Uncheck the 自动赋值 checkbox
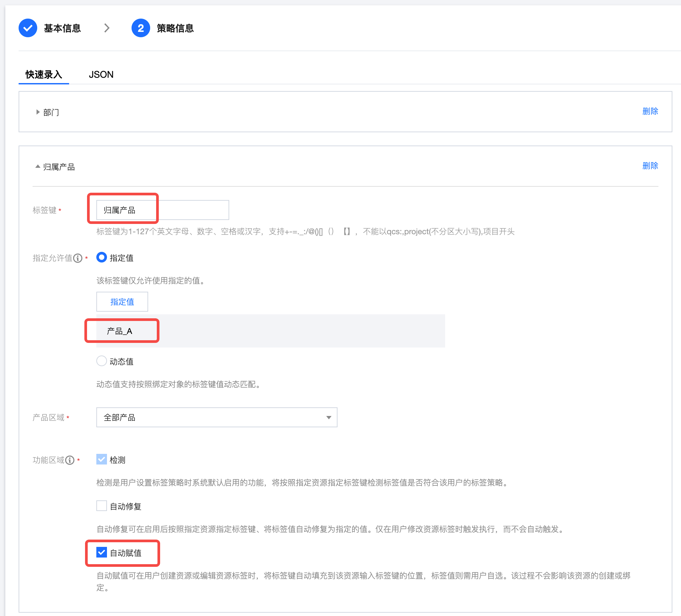This screenshot has width=681, height=616. tap(101, 552)
